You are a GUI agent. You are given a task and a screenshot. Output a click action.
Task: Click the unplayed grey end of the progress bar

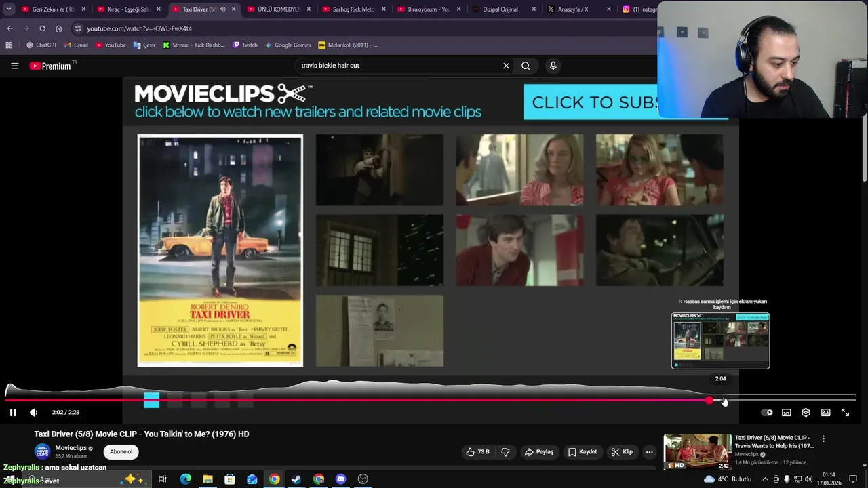pyautogui.click(x=790, y=400)
